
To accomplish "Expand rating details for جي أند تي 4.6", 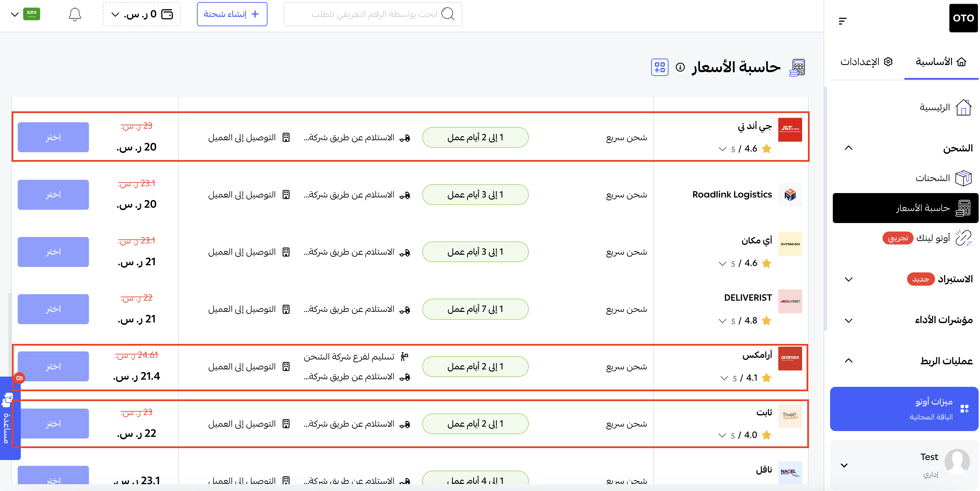I will [722, 149].
